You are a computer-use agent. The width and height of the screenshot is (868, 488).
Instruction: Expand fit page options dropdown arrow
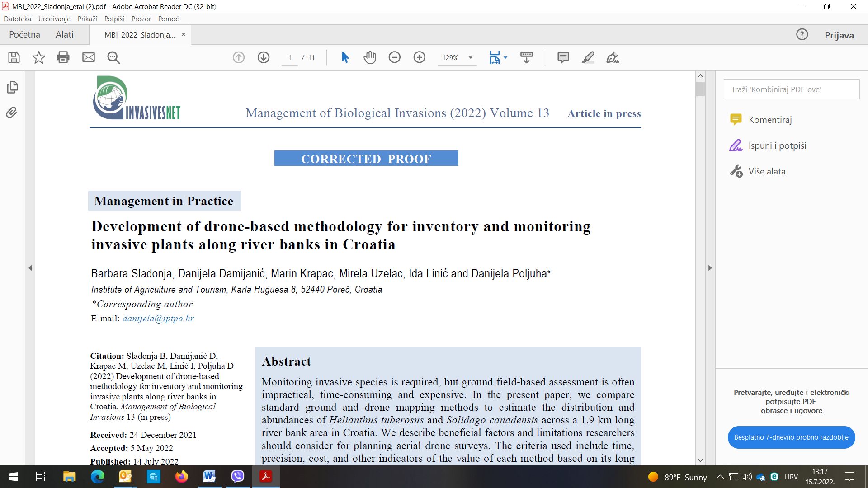[x=505, y=57]
